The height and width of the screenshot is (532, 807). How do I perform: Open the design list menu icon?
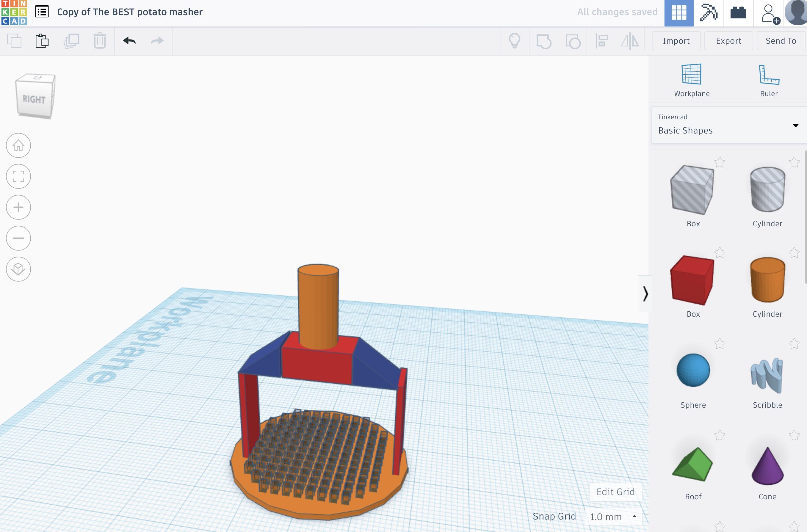pos(42,12)
